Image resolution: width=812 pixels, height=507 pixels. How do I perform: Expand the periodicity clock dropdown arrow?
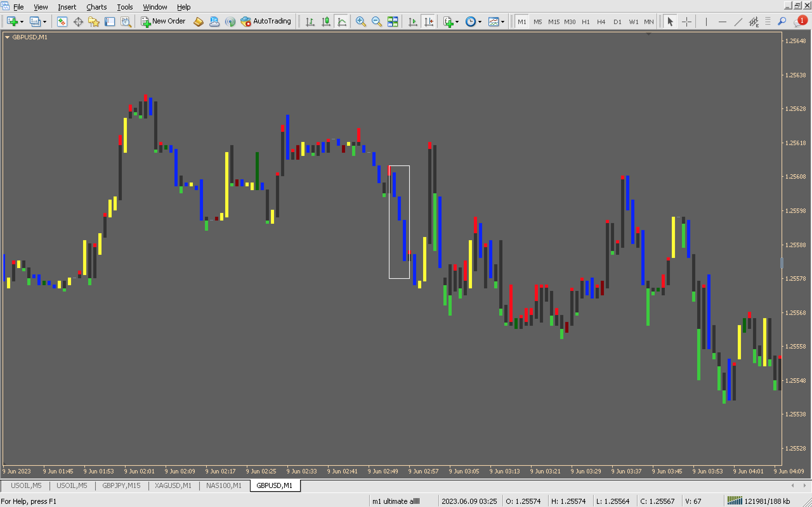tap(480, 22)
